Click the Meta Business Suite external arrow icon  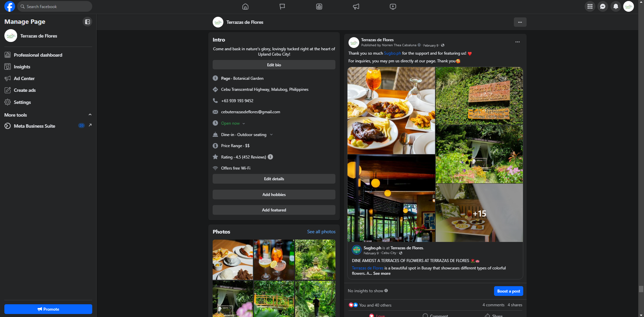pyautogui.click(x=90, y=125)
